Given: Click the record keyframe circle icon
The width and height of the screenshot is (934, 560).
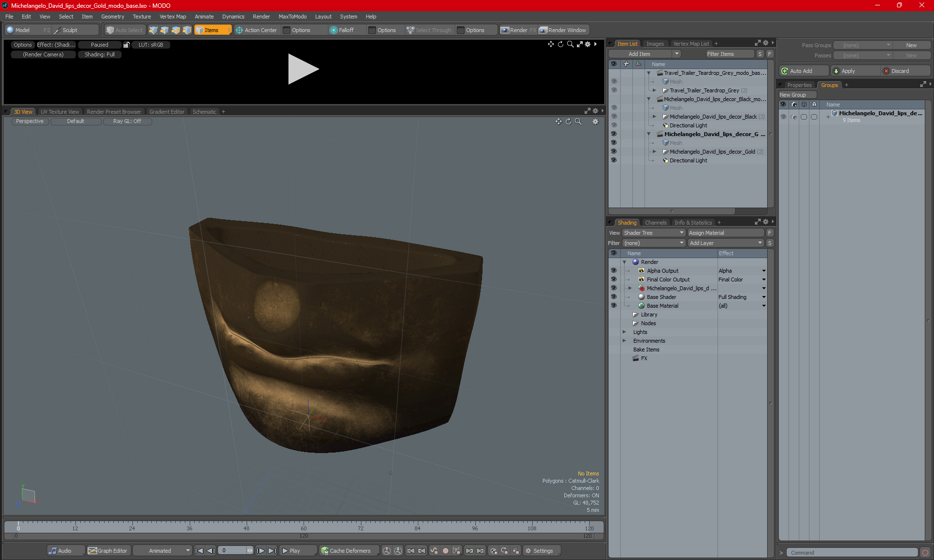Looking at the screenshot, I should [445, 551].
